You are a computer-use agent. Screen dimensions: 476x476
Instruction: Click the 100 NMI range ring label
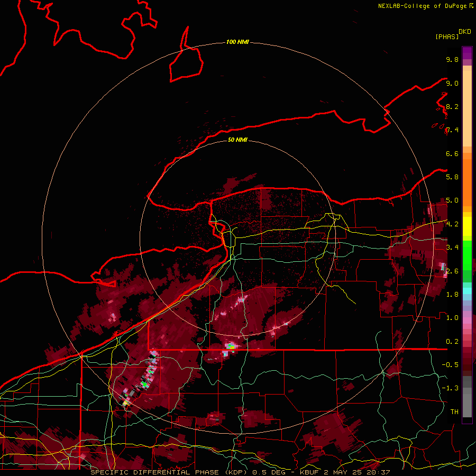click(237, 42)
